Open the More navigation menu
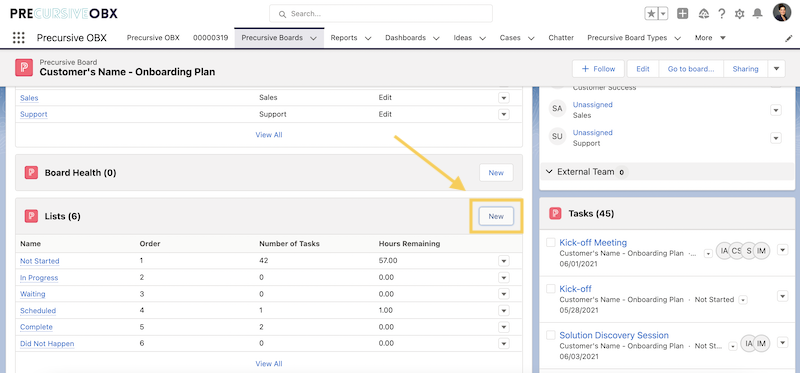The width and height of the screenshot is (800, 373). click(710, 38)
